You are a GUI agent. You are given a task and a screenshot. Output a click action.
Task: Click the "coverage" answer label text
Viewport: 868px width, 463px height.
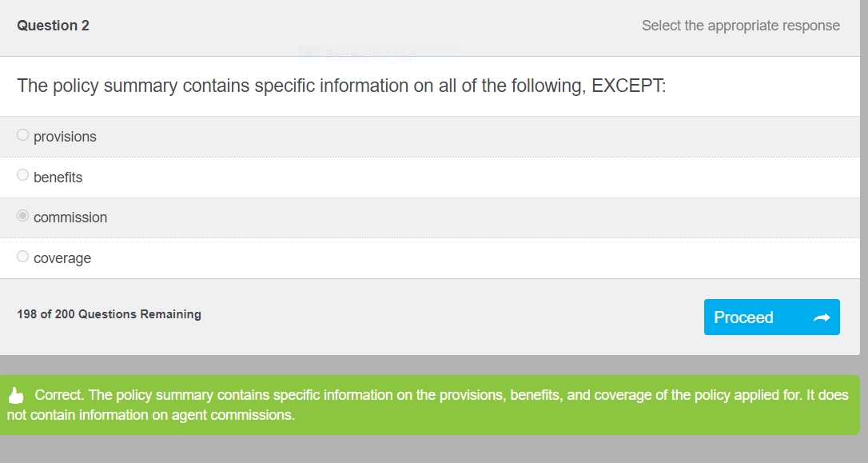coord(62,258)
